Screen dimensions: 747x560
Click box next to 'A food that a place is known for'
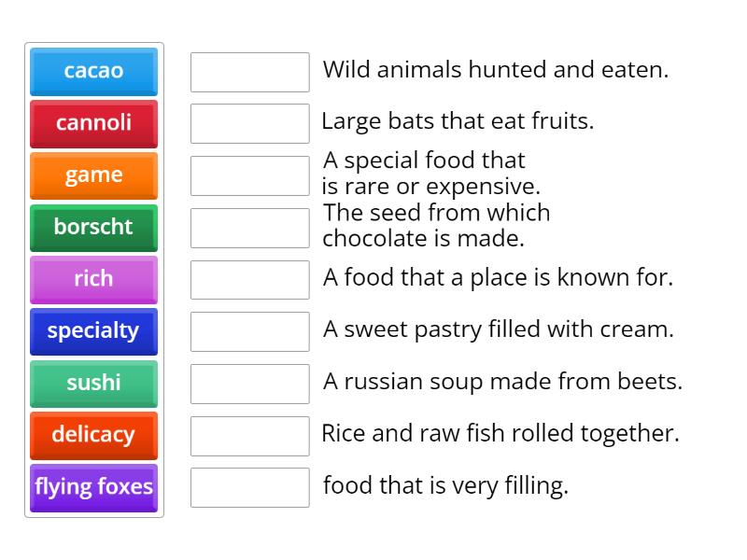249,279
